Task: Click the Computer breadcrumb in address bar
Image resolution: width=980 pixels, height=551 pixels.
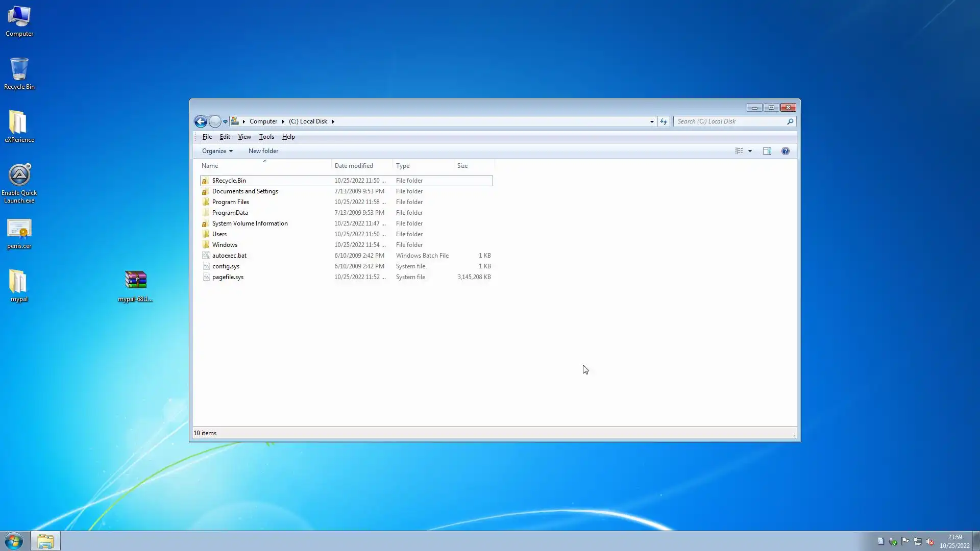Action: (x=263, y=121)
